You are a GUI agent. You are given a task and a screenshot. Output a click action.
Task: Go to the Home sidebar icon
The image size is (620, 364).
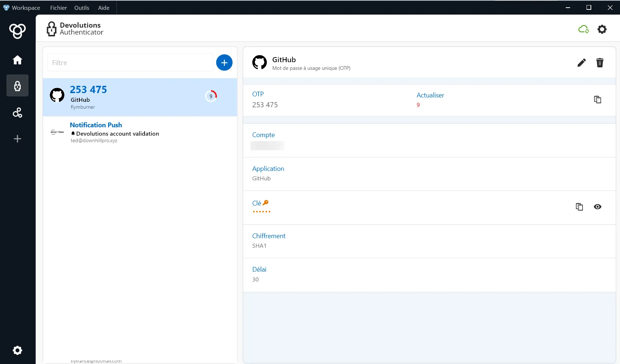(17, 60)
